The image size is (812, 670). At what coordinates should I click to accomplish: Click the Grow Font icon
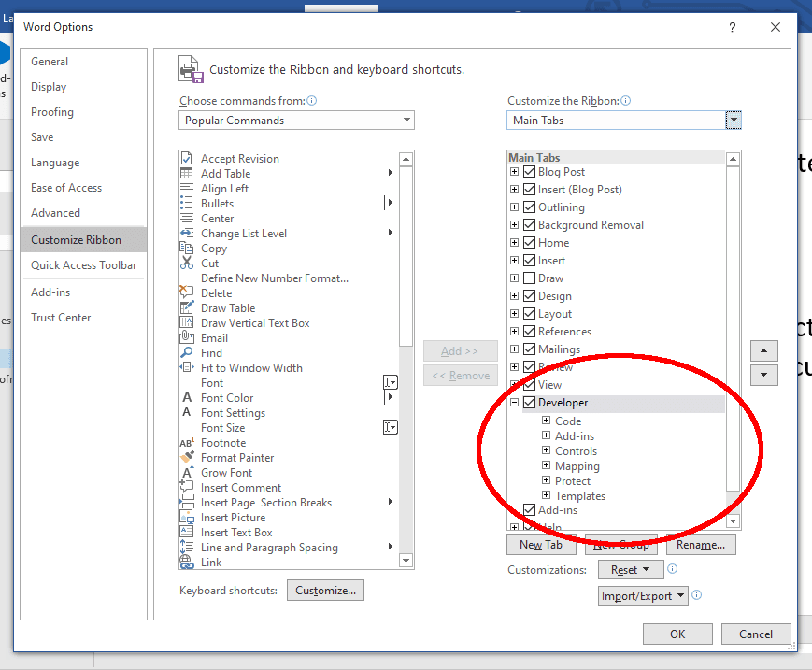point(187,472)
